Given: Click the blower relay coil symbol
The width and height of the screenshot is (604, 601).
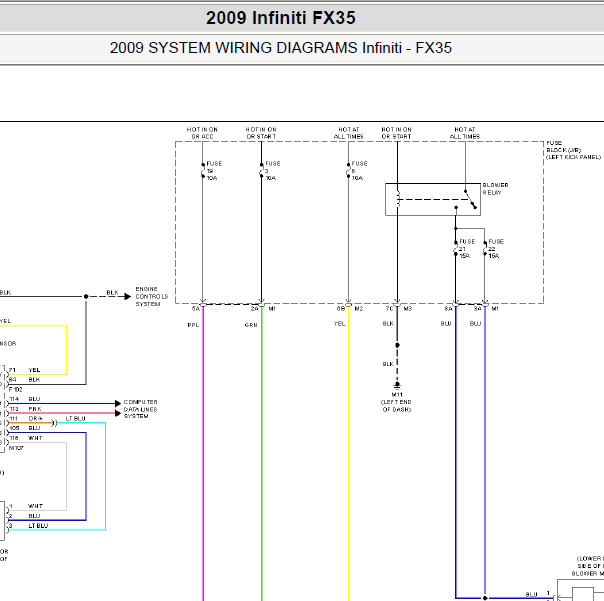Looking at the screenshot, I should 398,199.
